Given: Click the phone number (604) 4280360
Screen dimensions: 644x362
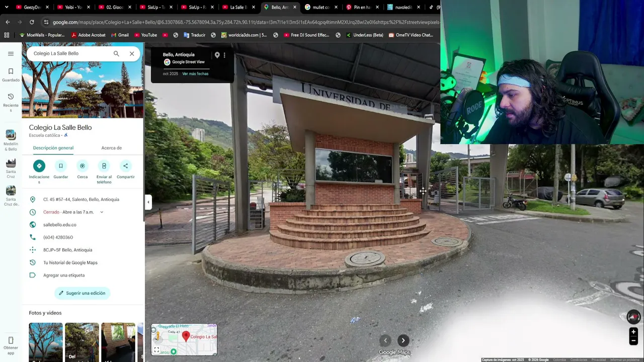Looking at the screenshot, I should point(58,237).
